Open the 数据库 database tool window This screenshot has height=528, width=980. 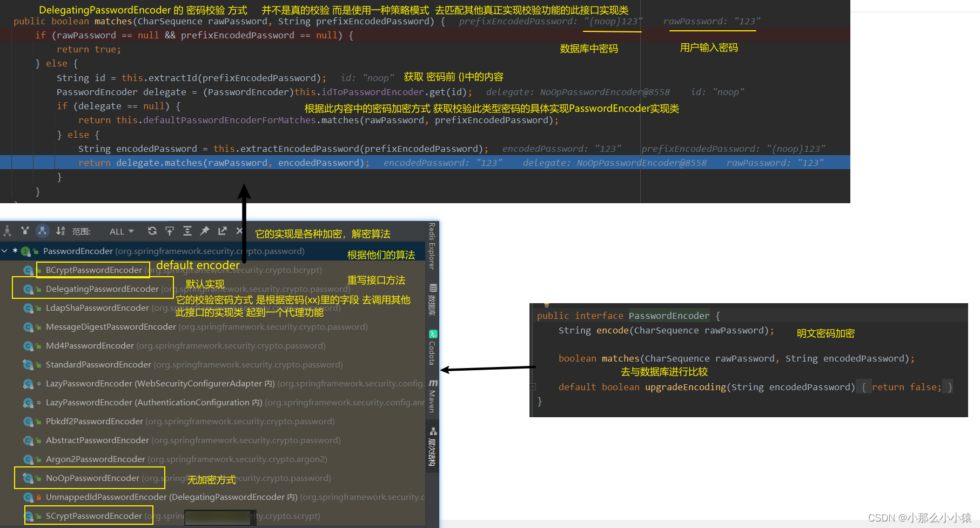(x=433, y=299)
